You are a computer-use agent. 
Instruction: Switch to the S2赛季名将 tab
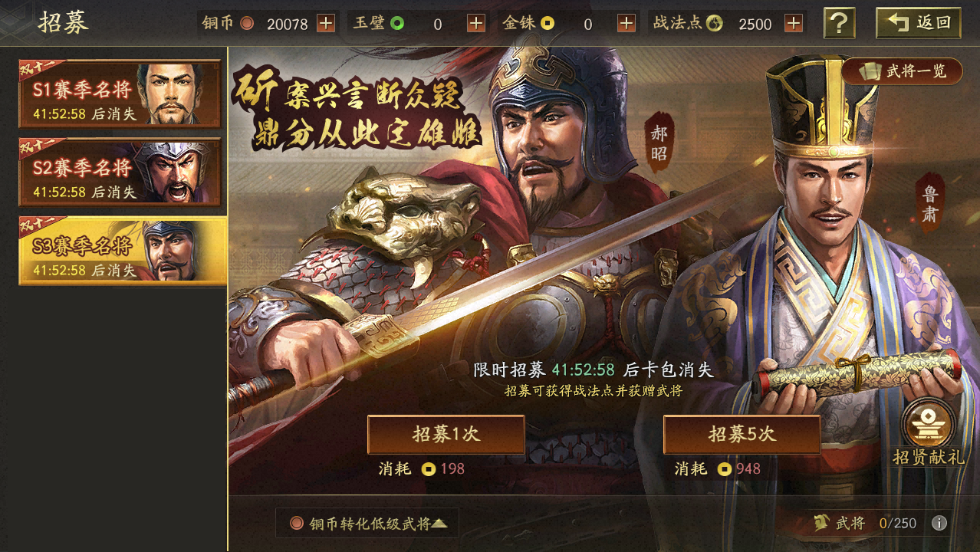[x=120, y=172]
